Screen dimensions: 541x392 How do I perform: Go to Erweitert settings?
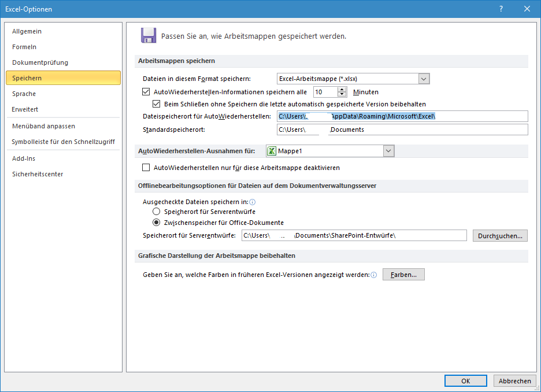tap(63, 109)
